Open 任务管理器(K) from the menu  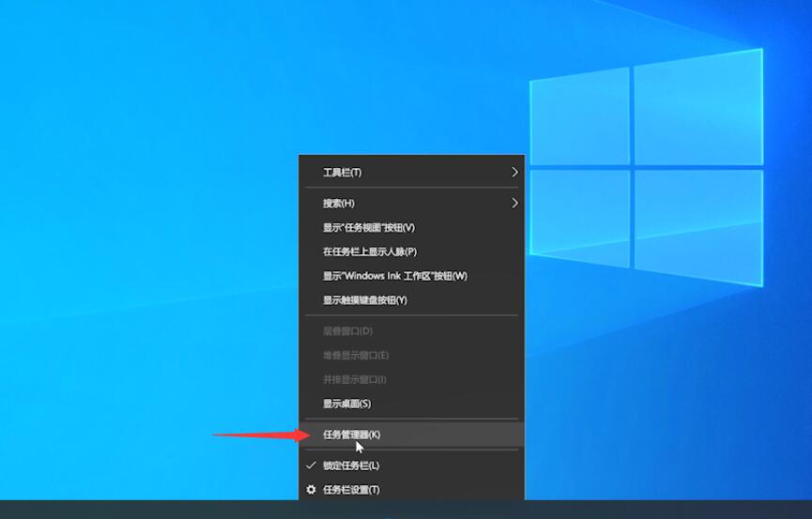411,435
